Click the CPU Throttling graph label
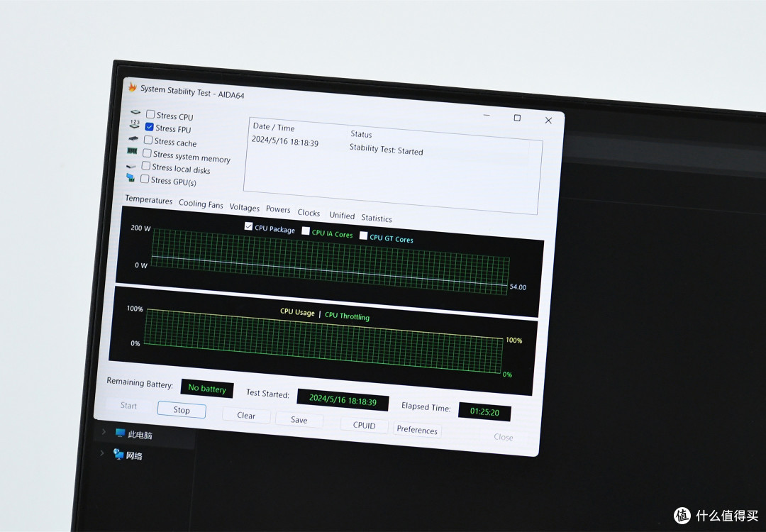The width and height of the screenshot is (766, 532). pyautogui.click(x=347, y=316)
